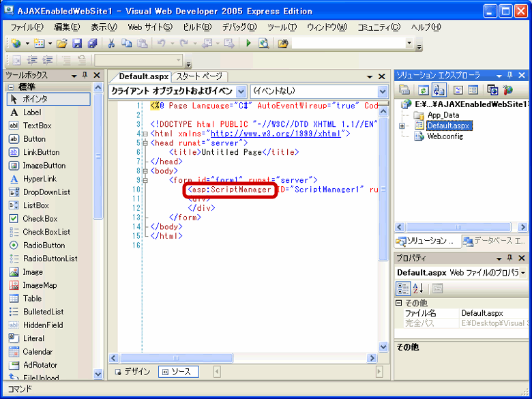Open the ヘルプ(H) menu
This screenshot has height=399, width=532.
[426, 27]
